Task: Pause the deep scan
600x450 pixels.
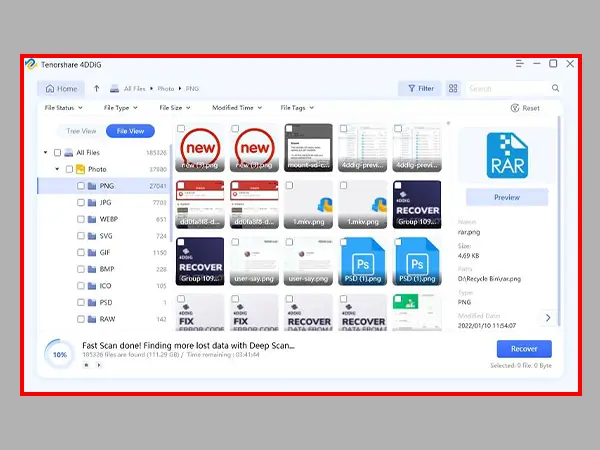Action: 86,365
